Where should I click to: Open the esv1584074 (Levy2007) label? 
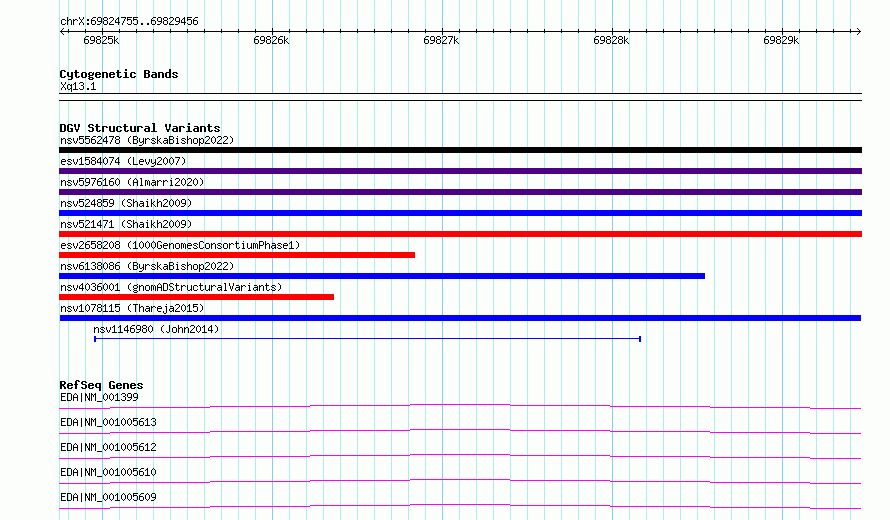(123, 161)
